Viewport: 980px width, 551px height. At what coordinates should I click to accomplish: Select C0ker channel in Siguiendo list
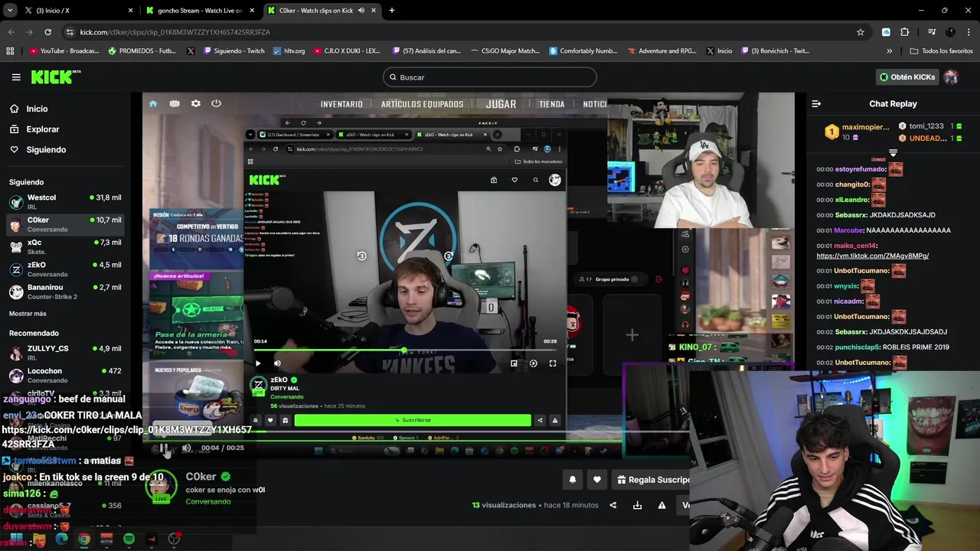(64, 224)
